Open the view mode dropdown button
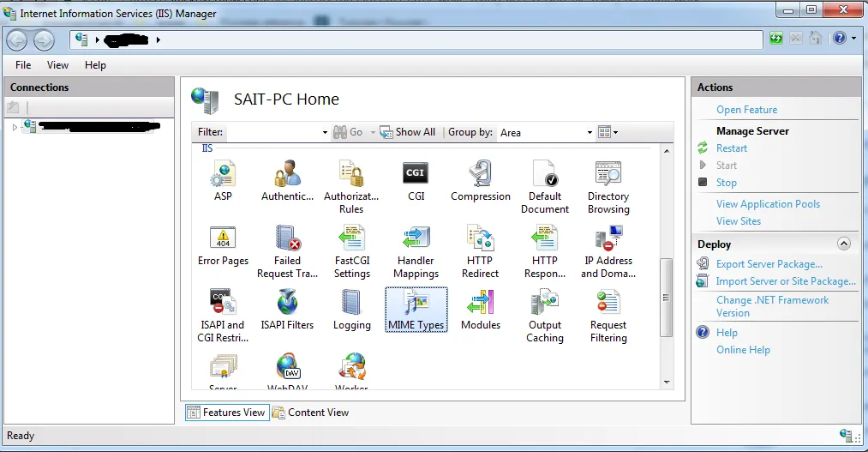Image resolution: width=868 pixels, height=452 pixels. pyautogui.click(x=608, y=132)
